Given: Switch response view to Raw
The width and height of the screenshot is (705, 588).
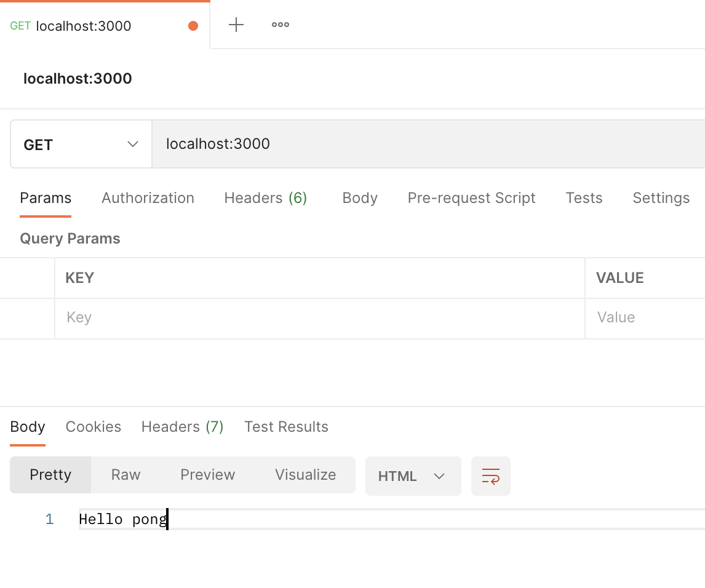Looking at the screenshot, I should tap(126, 475).
